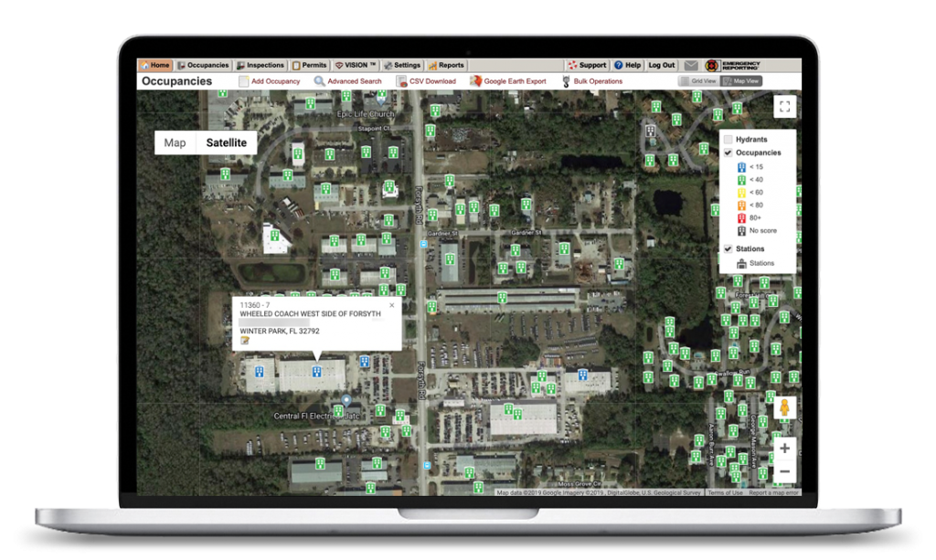Click Report a map error
The width and height of the screenshot is (936, 560).
coord(773,492)
